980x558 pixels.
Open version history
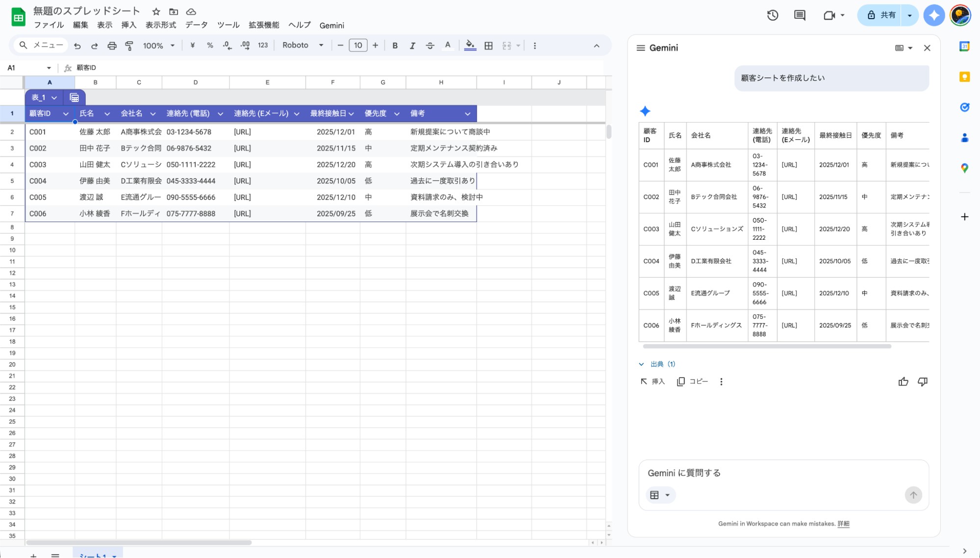pyautogui.click(x=772, y=15)
